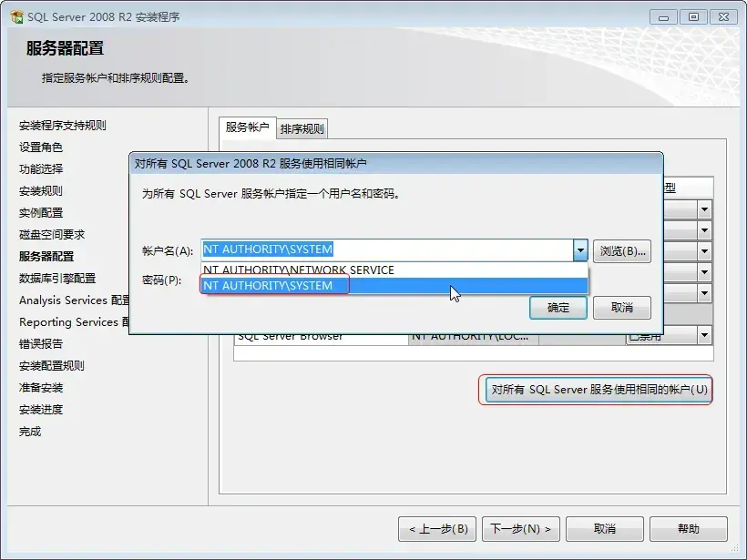Open the fourth service row's startup dropdown arrow
747x560 pixels.
pos(704,272)
